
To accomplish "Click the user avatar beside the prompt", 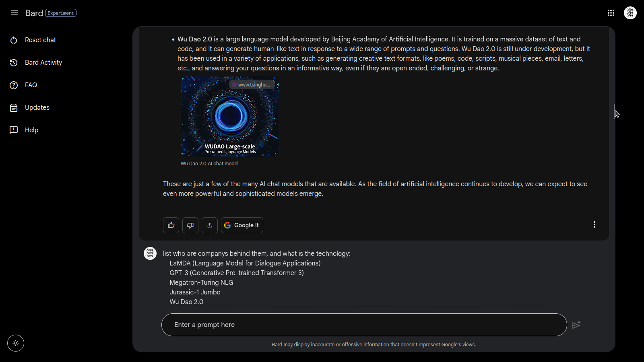I will pyautogui.click(x=150, y=253).
